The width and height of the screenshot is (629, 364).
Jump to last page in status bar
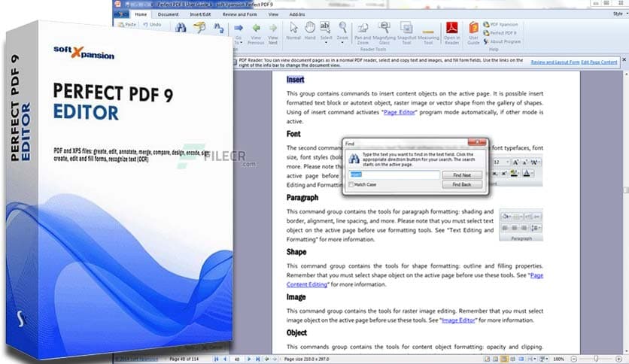point(257,359)
